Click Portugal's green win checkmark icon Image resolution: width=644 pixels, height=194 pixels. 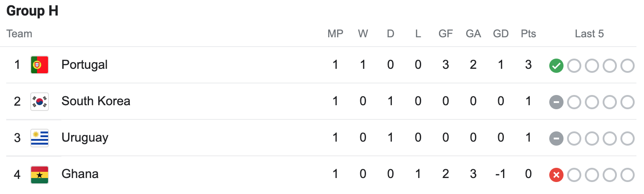[556, 66]
